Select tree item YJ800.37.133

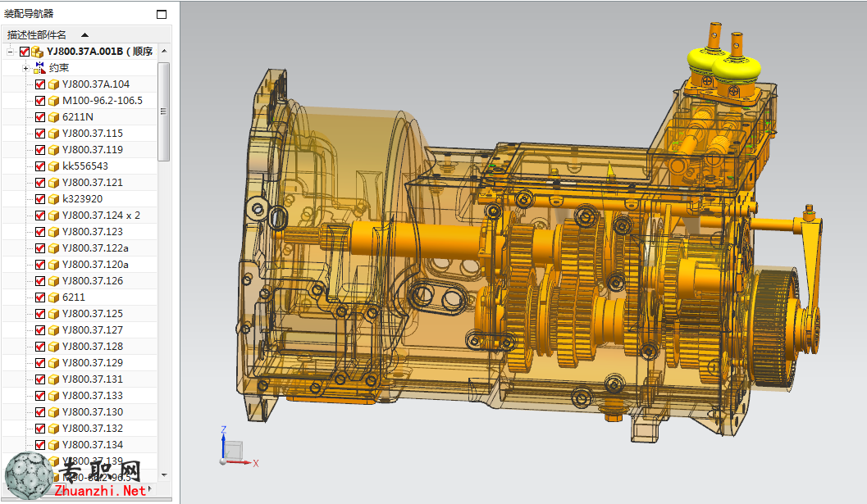coord(80,396)
